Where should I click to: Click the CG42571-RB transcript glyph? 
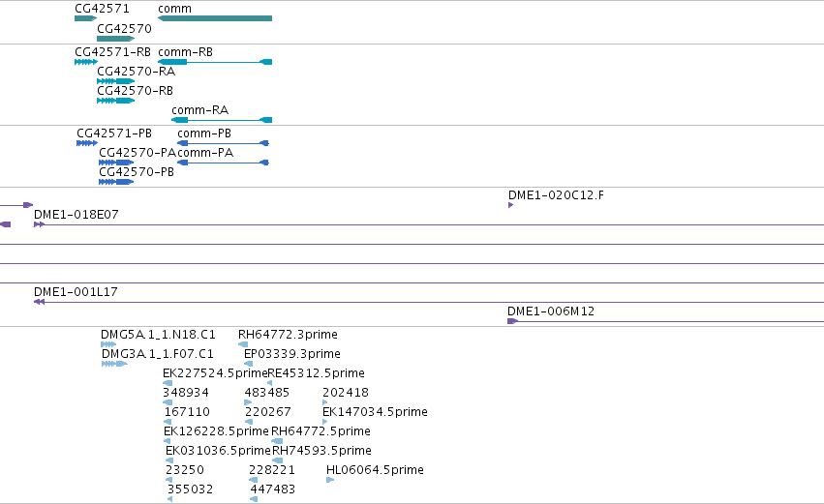coord(86,62)
